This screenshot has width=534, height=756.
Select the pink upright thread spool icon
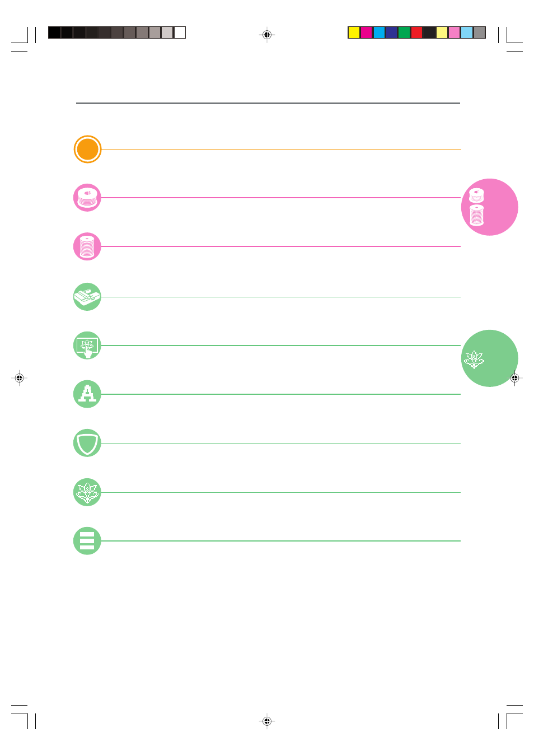[87, 246]
